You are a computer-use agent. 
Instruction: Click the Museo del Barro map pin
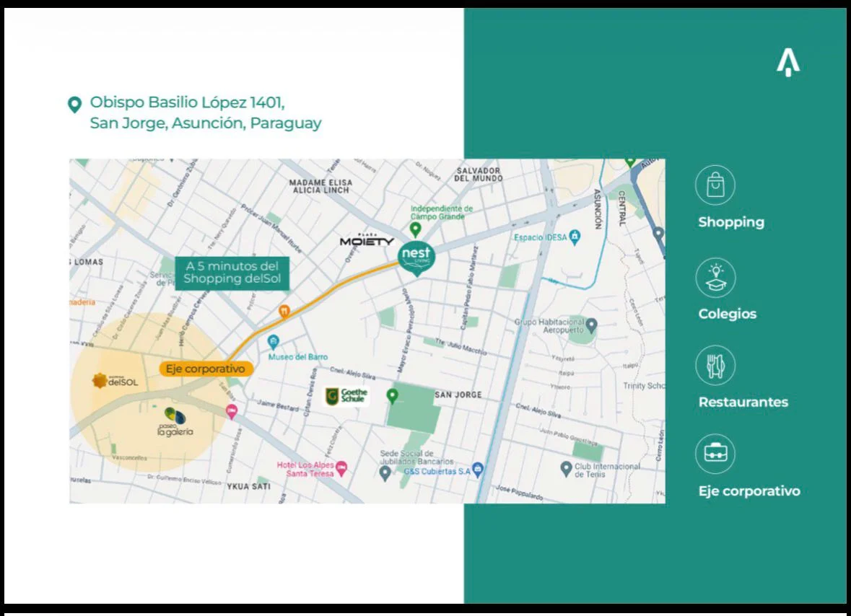click(274, 342)
